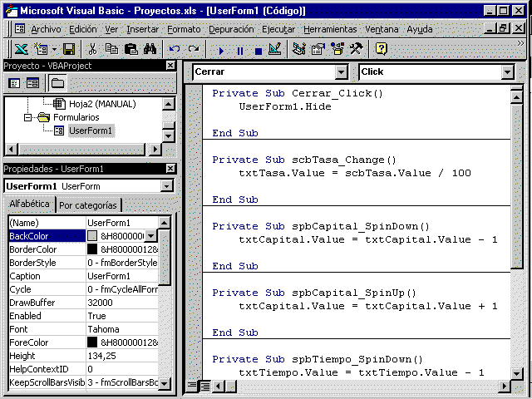532x399 pixels.
Task: Open the Edición menu
Action: click(x=83, y=30)
